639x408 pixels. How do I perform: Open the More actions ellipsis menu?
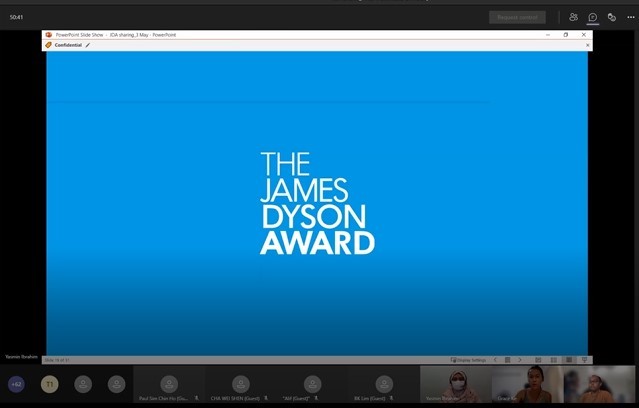tap(631, 17)
